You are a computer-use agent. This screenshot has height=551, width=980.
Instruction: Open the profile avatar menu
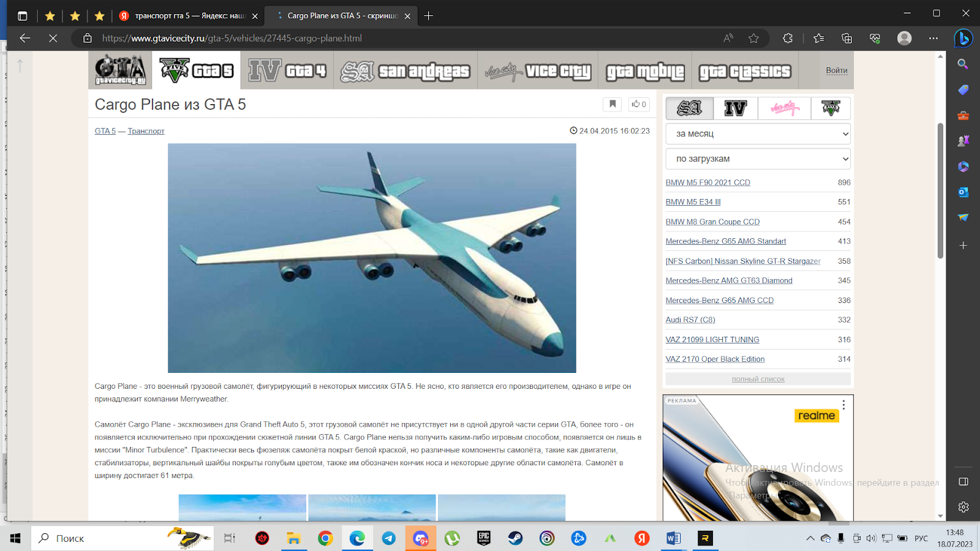coord(904,38)
